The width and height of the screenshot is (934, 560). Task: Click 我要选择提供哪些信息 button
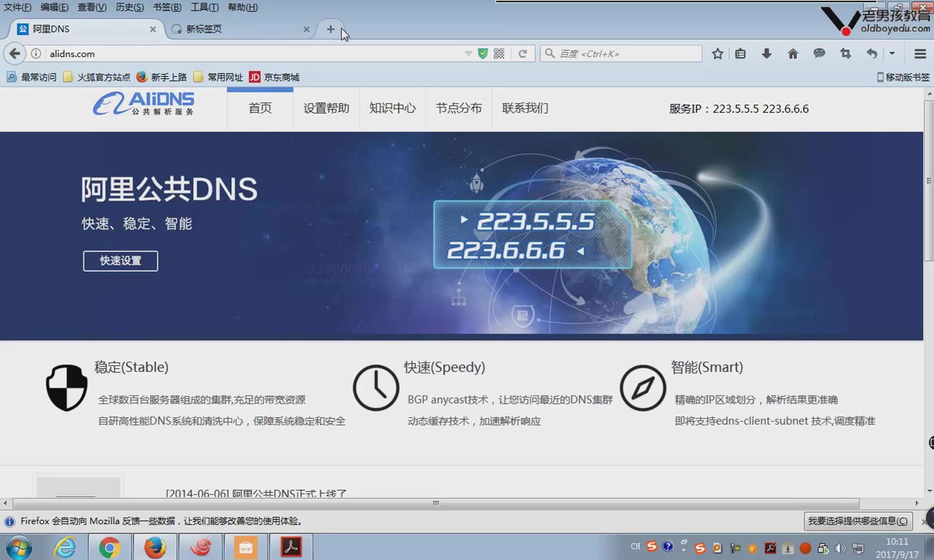click(858, 521)
